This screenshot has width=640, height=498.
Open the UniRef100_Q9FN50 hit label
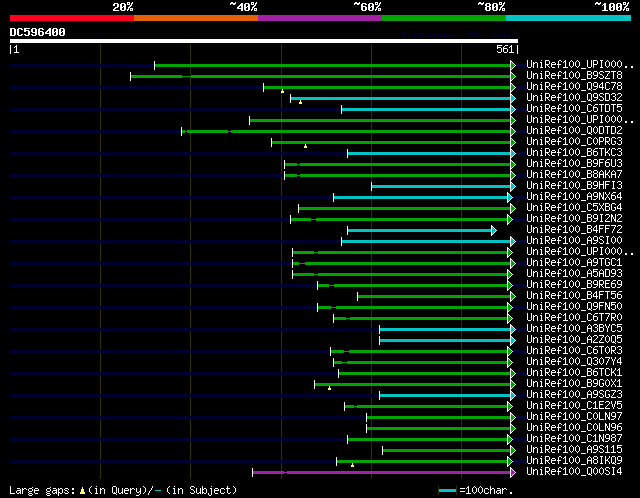tap(574, 307)
